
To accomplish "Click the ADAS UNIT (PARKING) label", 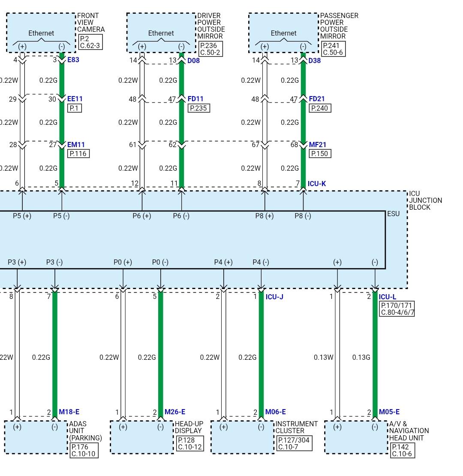I will coord(86,431).
